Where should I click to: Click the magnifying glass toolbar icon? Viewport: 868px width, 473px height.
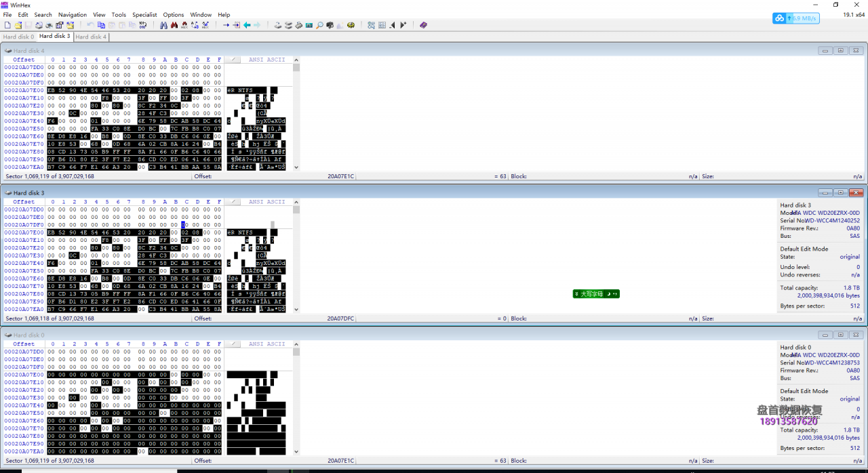tap(319, 25)
